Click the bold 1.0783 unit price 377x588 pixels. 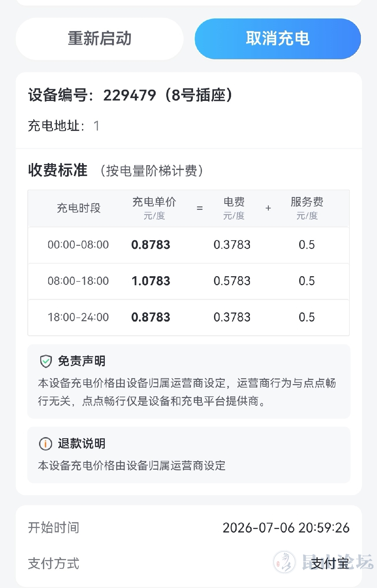click(151, 281)
